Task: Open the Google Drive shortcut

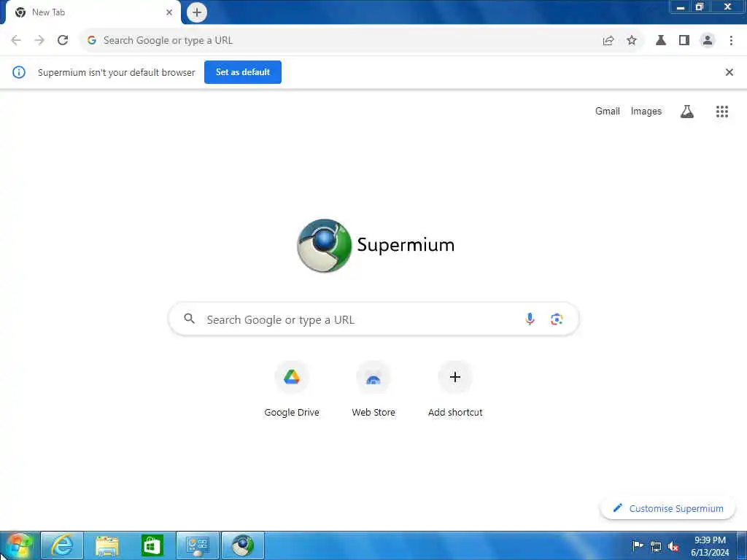Action: point(292,390)
